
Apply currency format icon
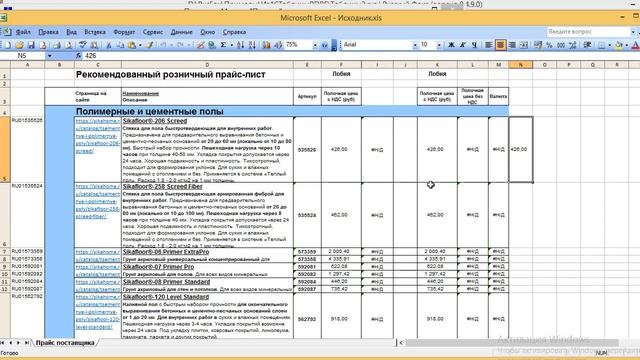tap(538, 45)
